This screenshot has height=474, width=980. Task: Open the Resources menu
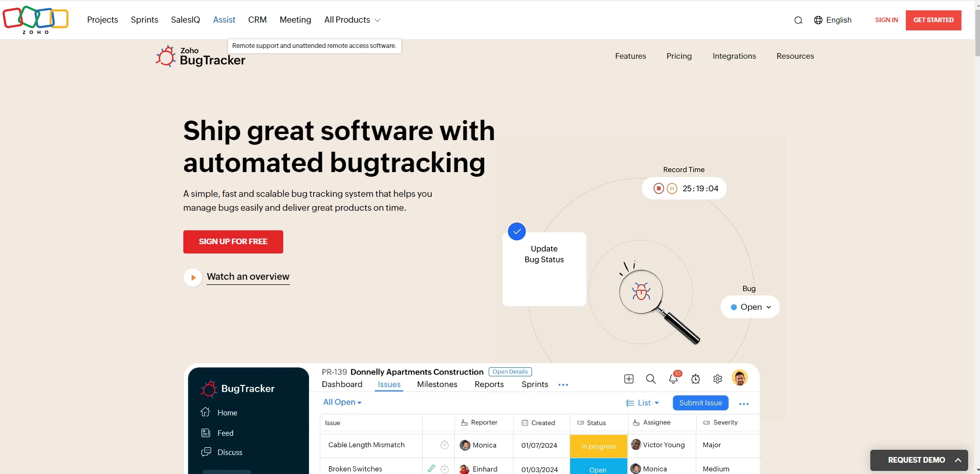tap(795, 56)
